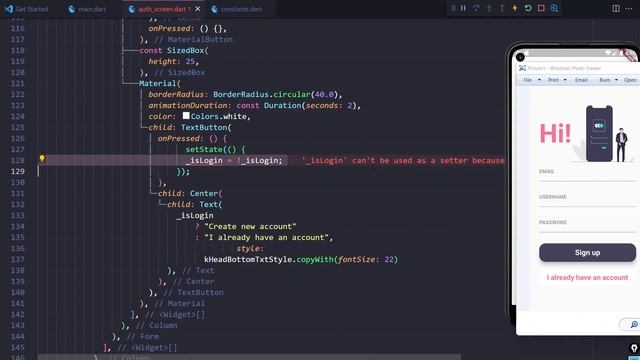Image resolution: width=640 pixels, height=360 pixels.
Task: Click the setState call on line 127
Action: (204, 149)
